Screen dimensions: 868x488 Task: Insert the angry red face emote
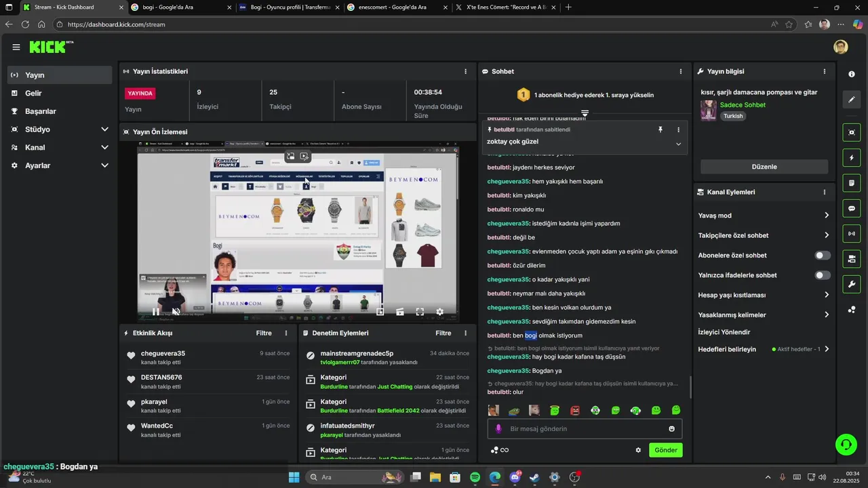click(x=575, y=410)
